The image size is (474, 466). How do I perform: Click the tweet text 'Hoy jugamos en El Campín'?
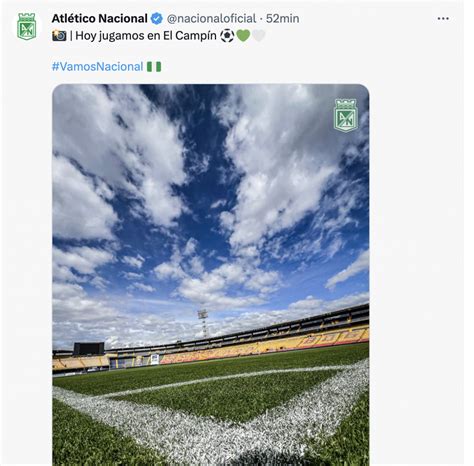(146, 36)
